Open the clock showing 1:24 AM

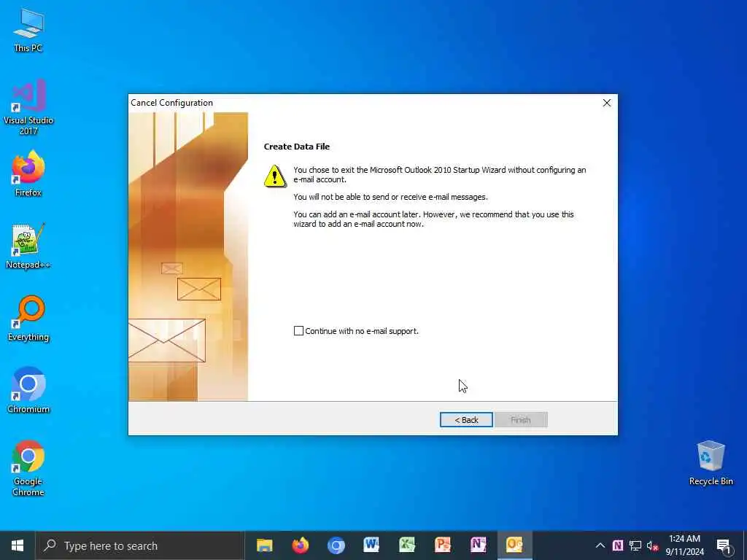[x=684, y=545]
